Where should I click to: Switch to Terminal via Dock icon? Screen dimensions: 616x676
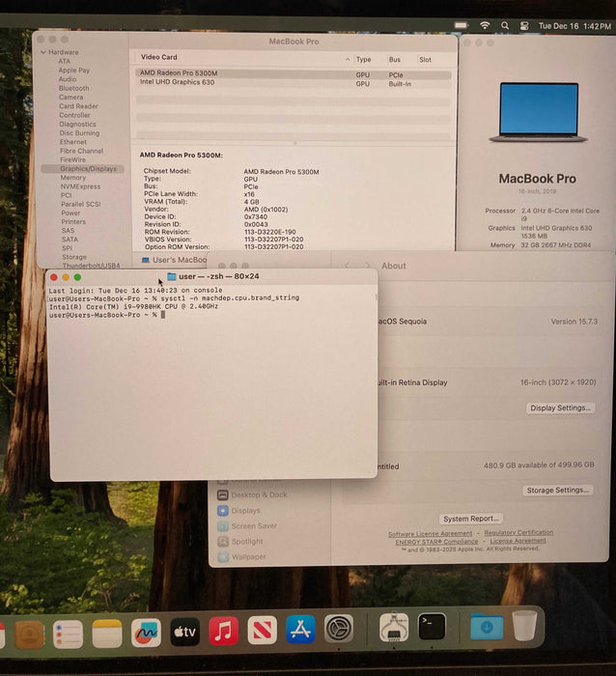pyautogui.click(x=432, y=627)
